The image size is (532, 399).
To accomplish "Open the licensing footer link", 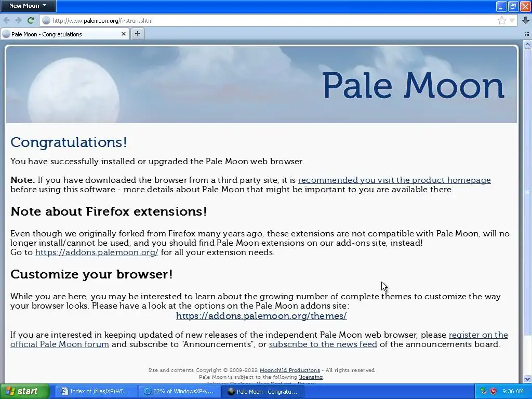I will pyautogui.click(x=311, y=377).
